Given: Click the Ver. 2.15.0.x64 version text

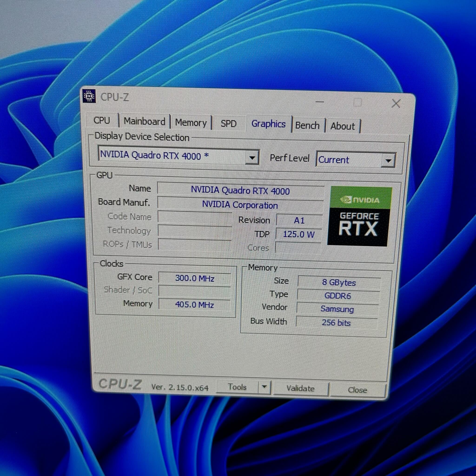Looking at the screenshot, I should click(x=180, y=387).
